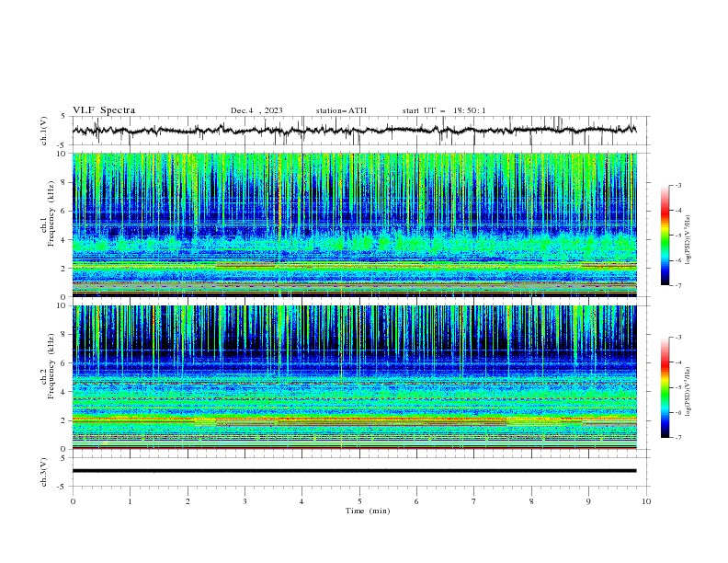This screenshot has height=563, width=728.
Task: Click time axis tick label "2"
Action: tap(188, 501)
